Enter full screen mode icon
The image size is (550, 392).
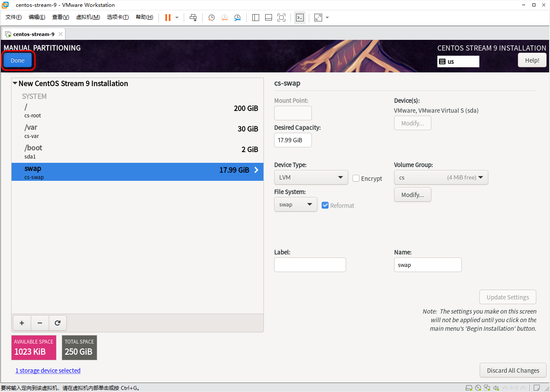[x=281, y=18]
